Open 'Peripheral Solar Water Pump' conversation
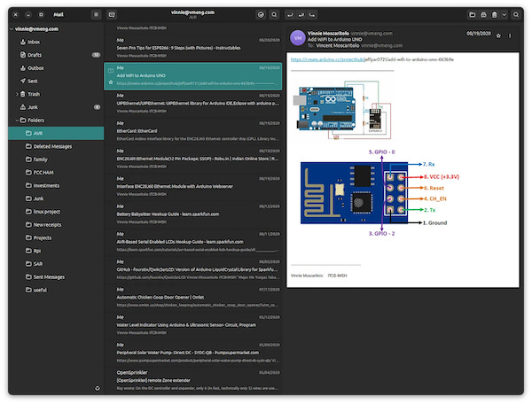 pyautogui.click(x=192, y=353)
